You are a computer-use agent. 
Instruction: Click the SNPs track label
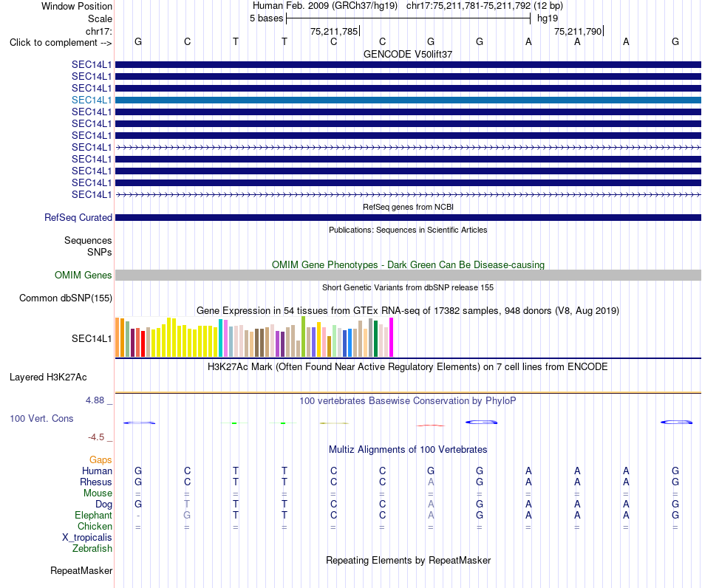coord(100,252)
